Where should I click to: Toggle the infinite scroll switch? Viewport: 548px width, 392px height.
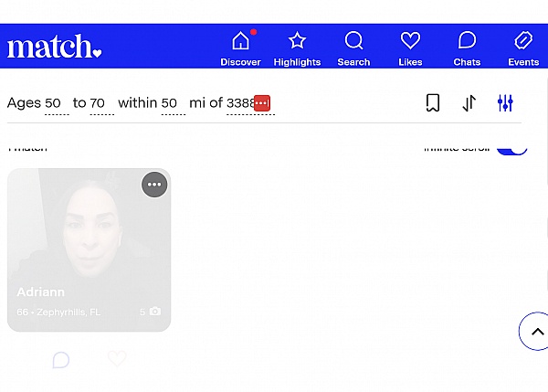coord(511,148)
